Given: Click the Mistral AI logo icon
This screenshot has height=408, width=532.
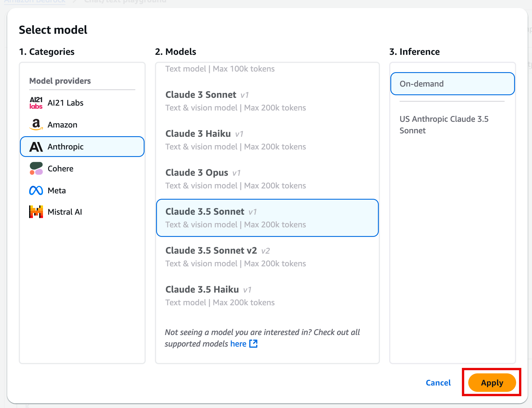Looking at the screenshot, I should (x=36, y=212).
